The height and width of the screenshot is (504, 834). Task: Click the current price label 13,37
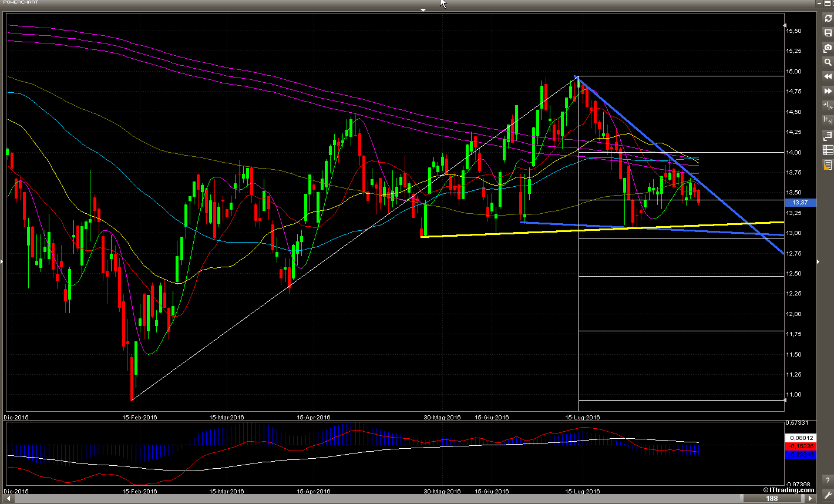(800, 202)
